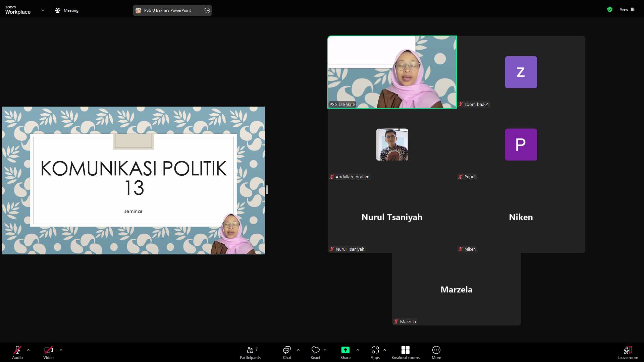
Task: Click the PSG U Bakrie's PowerPoint label
Action: click(167, 10)
